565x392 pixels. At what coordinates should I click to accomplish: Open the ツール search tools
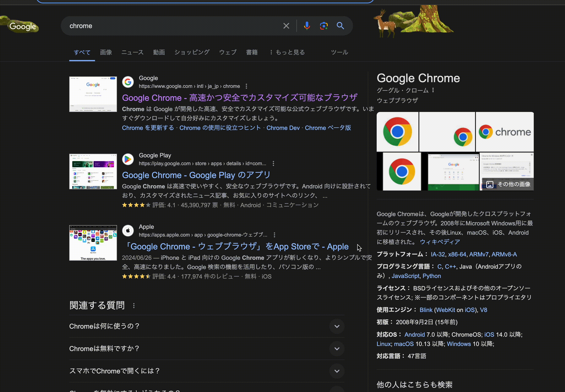(x=339, y=52)
